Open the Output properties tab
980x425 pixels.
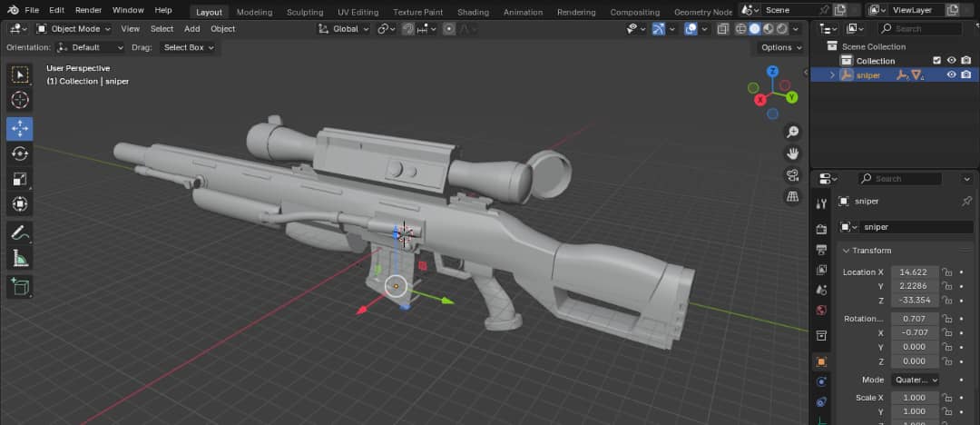click(822, 250)
